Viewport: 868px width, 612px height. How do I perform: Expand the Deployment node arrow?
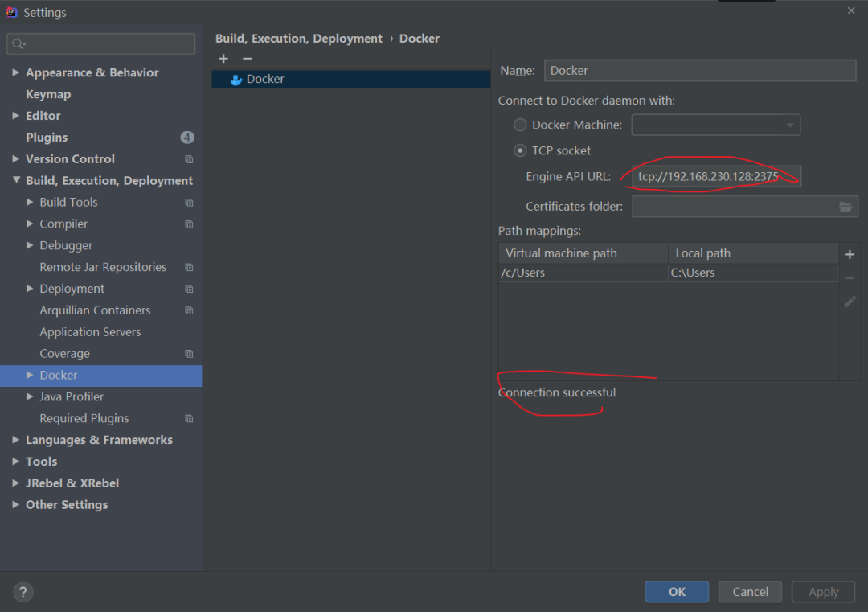tap(30, 289)
